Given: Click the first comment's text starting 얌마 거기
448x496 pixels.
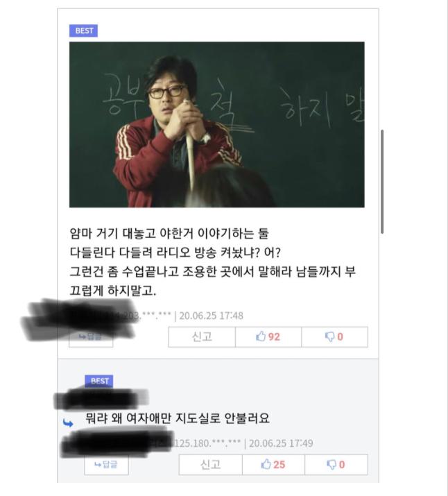Looking at the screenshot, I should pos(212,262).
